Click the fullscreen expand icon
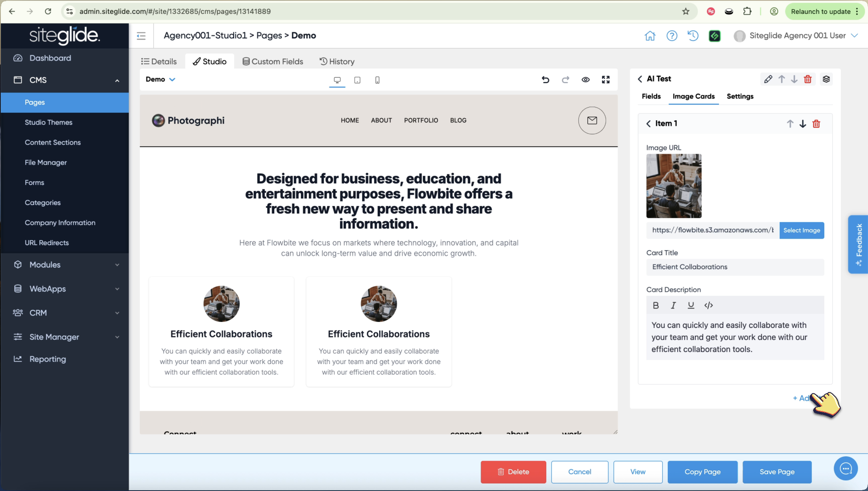Viewport: 868px width, 491px height. [605, 80]
